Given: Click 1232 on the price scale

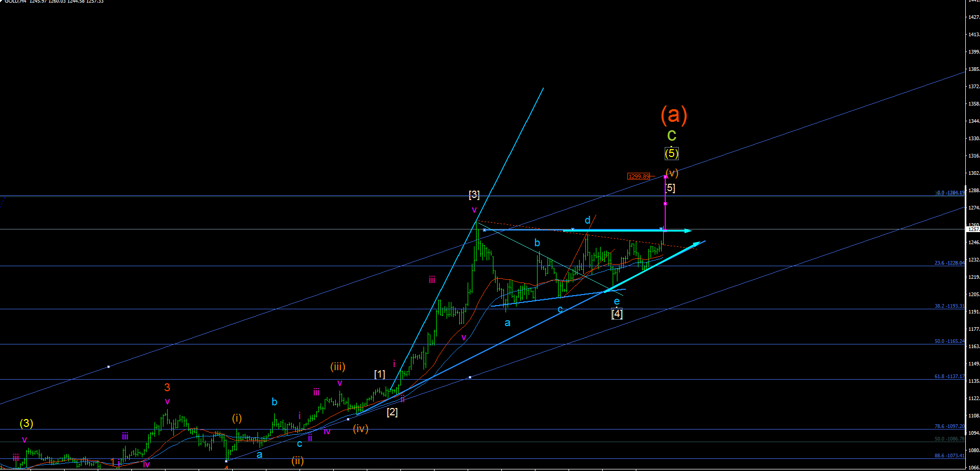Looking at the screenshot, I should [974, 260].
